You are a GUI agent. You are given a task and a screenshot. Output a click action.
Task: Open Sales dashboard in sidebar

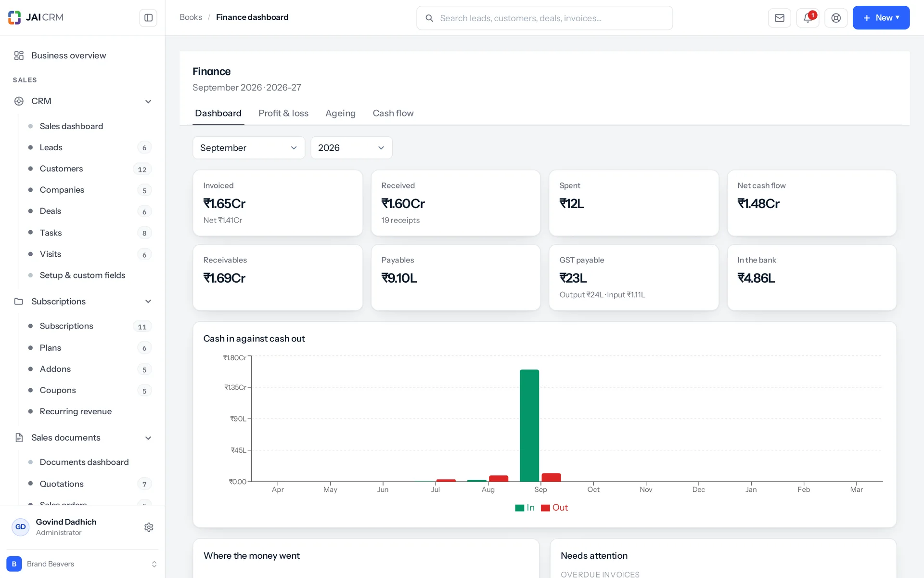click(71, 126)
